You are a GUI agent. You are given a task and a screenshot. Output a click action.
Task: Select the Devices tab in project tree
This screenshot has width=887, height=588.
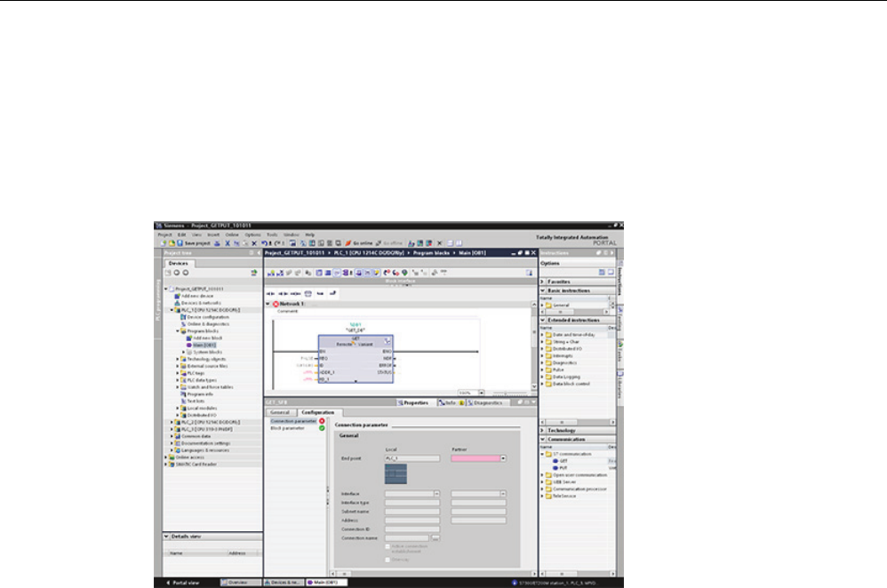coord(178,264)
